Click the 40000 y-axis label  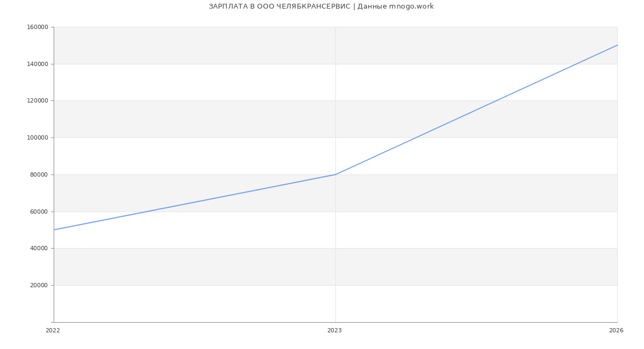[39, 249]
